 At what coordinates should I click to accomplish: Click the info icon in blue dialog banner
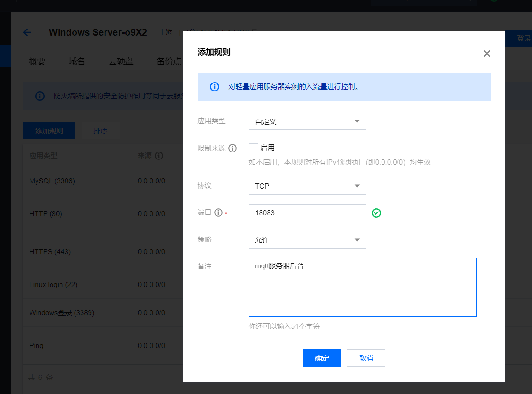[214, 87]
